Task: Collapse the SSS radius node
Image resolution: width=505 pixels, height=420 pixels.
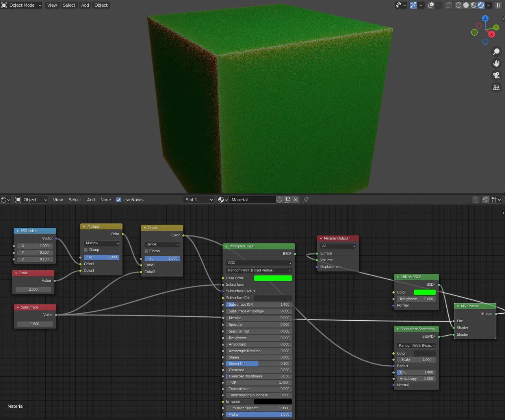Action: tap(17, 231)
